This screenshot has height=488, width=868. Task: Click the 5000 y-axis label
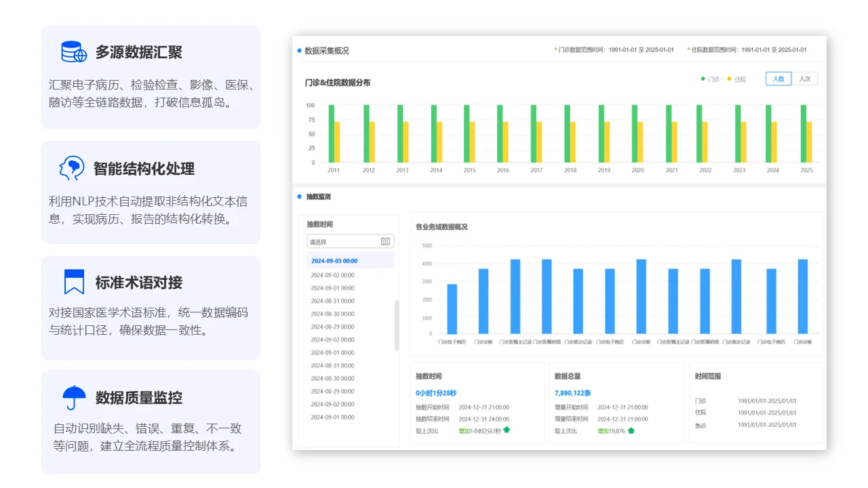[427, 245]
